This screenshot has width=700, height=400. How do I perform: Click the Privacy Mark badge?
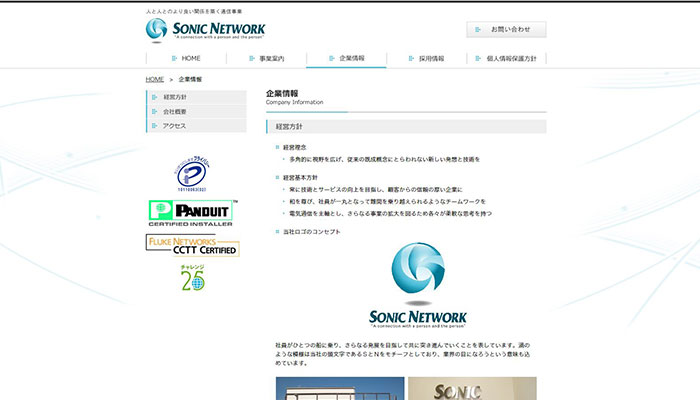(x=192, y=174)
